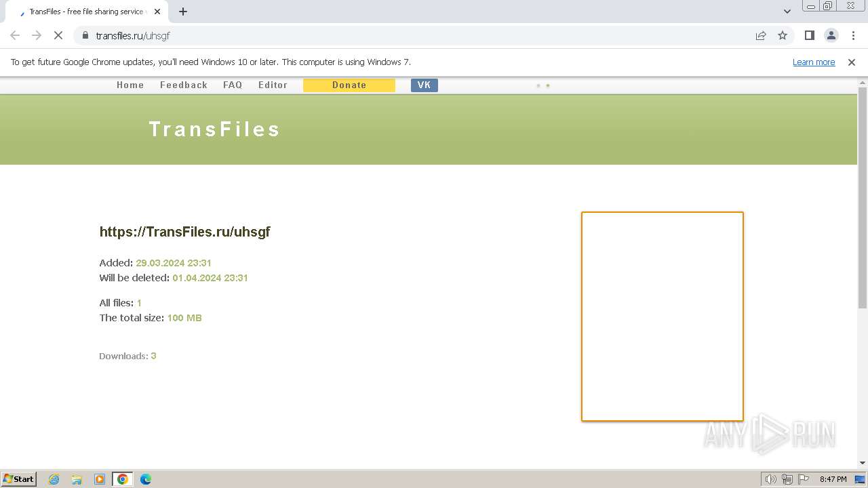Close the TransFiles tab
This screenshot has width=868, height=488.
[x=157, y=12]
